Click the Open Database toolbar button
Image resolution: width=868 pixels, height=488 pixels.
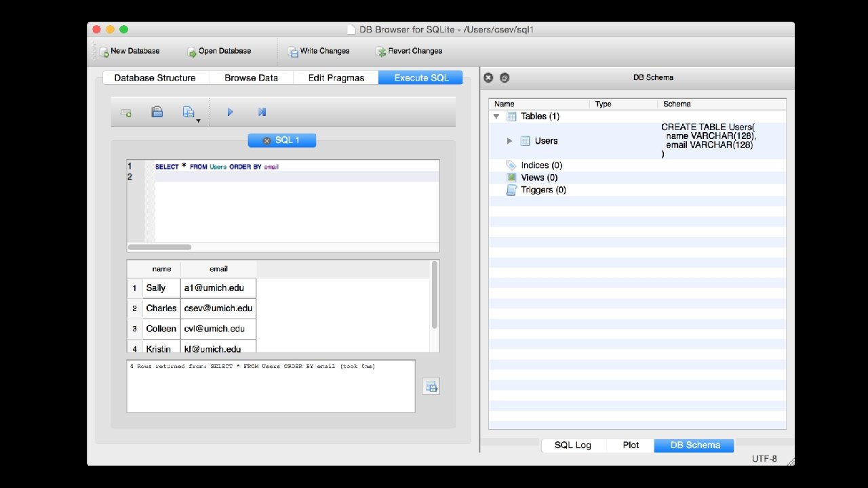(x=218, y=52)
